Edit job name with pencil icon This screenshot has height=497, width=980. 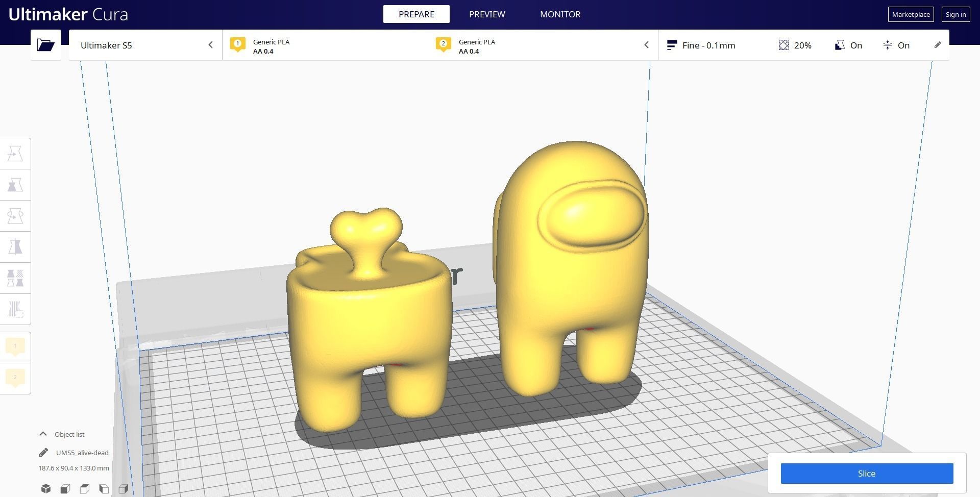coord(43,453)
